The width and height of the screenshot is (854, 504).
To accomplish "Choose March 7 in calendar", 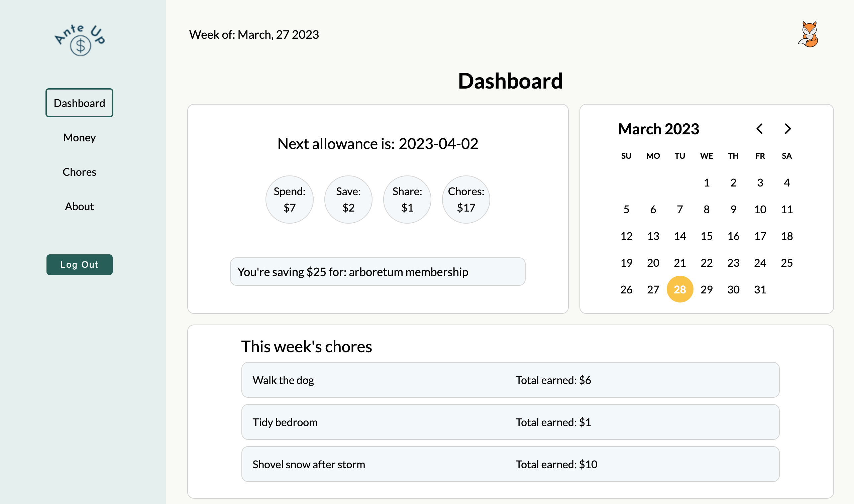I will (x=680, y=209).
